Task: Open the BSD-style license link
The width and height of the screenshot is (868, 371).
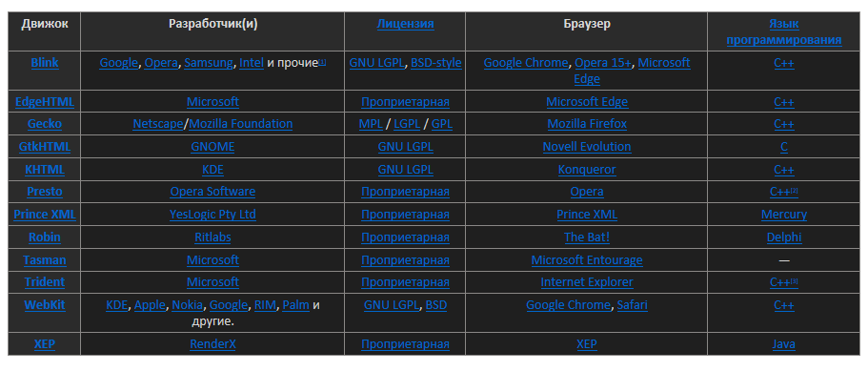Action: coord(436,63)
